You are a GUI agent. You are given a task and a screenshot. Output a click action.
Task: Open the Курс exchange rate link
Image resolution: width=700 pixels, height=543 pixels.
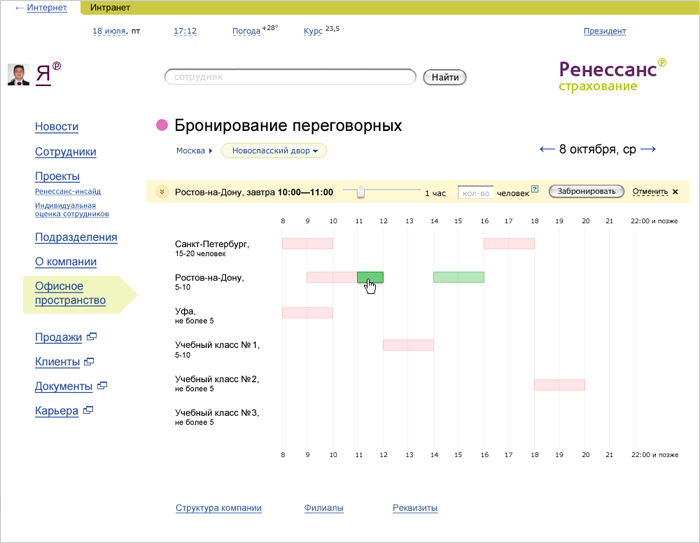pyautogui.click(x=312, y=31)
